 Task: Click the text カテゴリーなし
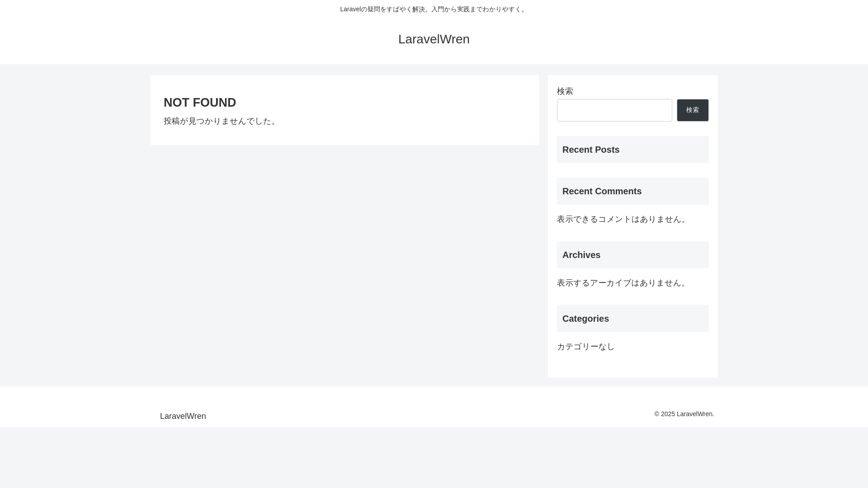tap(585, 347)
